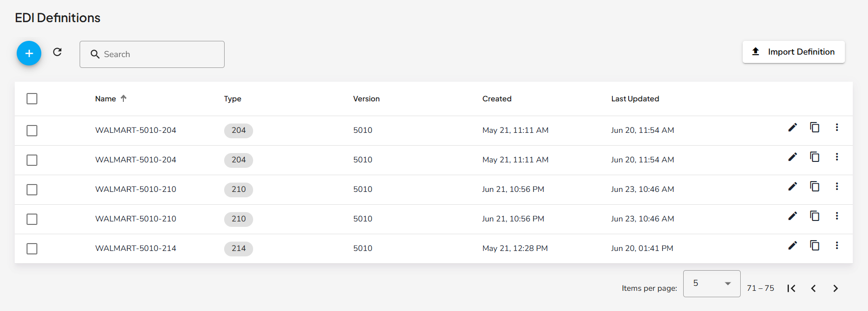
Task: Toggle the select-all checkbox in table header
Action: (32, 99)
